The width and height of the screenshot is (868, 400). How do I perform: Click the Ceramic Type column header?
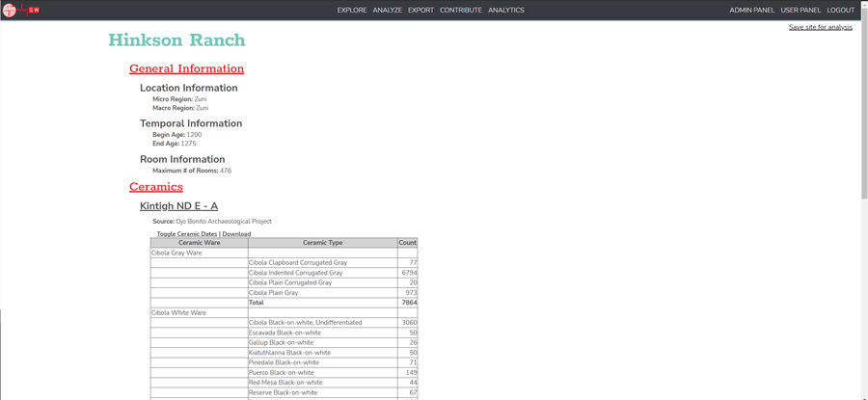coord(322,243)
